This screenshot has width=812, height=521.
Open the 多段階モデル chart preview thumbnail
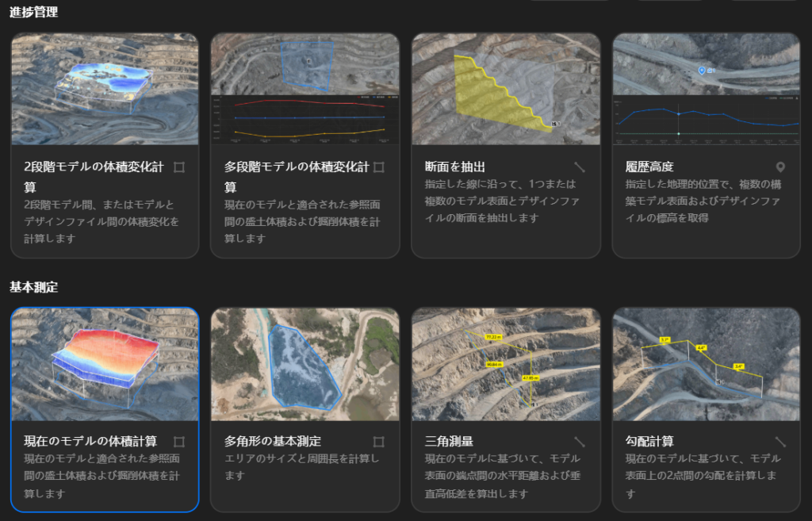pos(304,89)
